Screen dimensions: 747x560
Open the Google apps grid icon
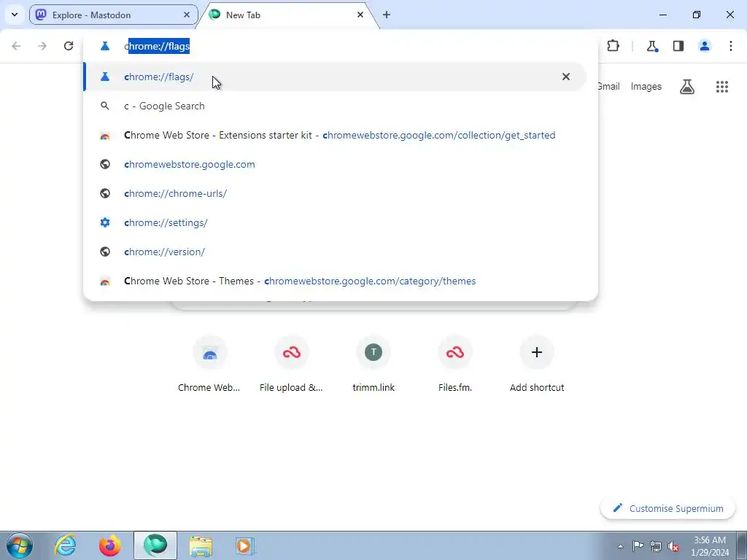(721, 87)
